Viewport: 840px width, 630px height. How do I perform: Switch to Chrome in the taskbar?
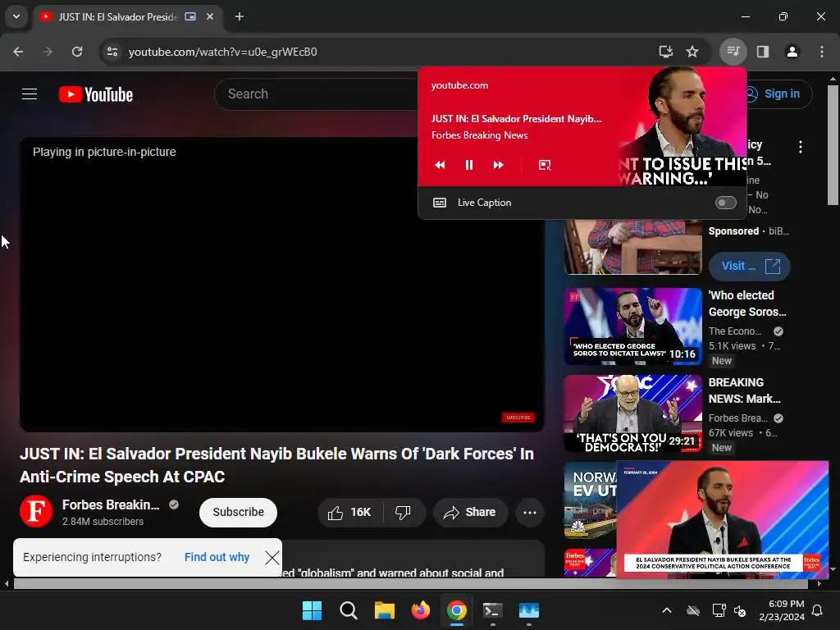[x=457, y=610]
